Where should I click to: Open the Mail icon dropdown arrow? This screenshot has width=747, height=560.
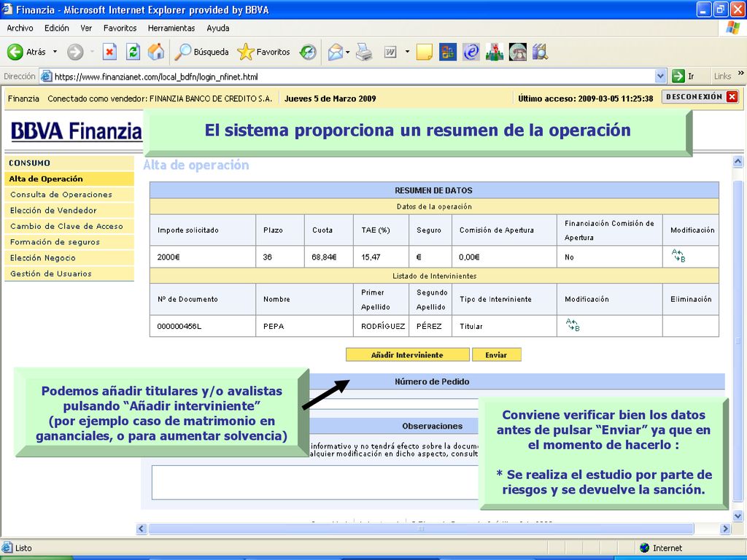(348, 52)
